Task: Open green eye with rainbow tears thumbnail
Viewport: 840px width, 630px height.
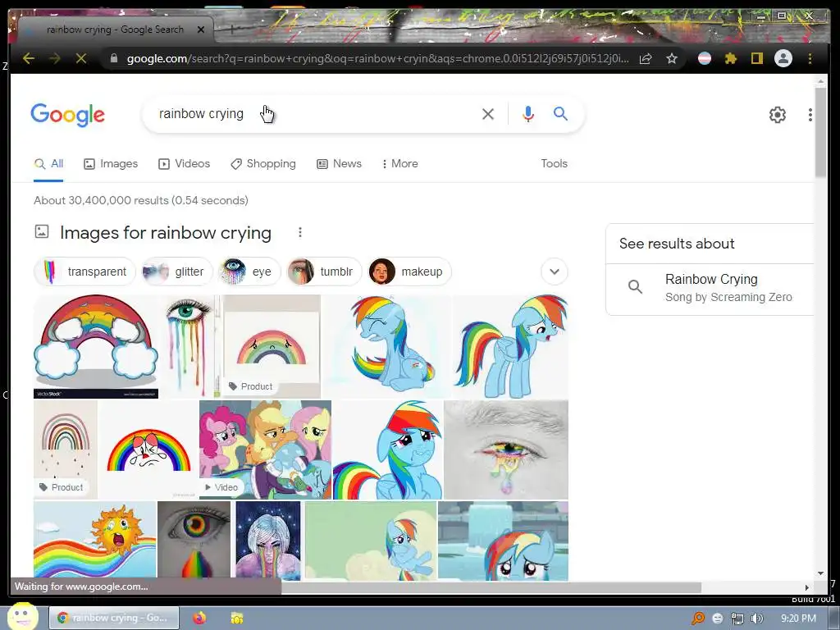Action: pos(189,347)
